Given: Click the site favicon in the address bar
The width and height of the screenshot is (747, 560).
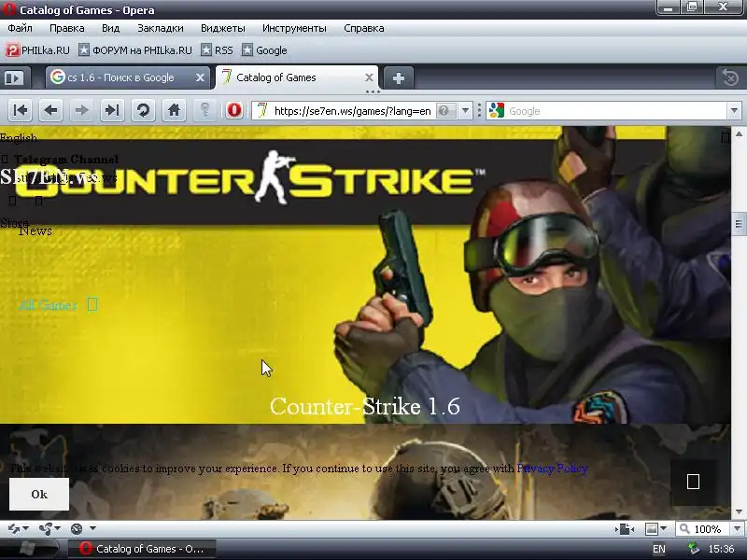Looking at the screenshot, I should coord(262,110).
